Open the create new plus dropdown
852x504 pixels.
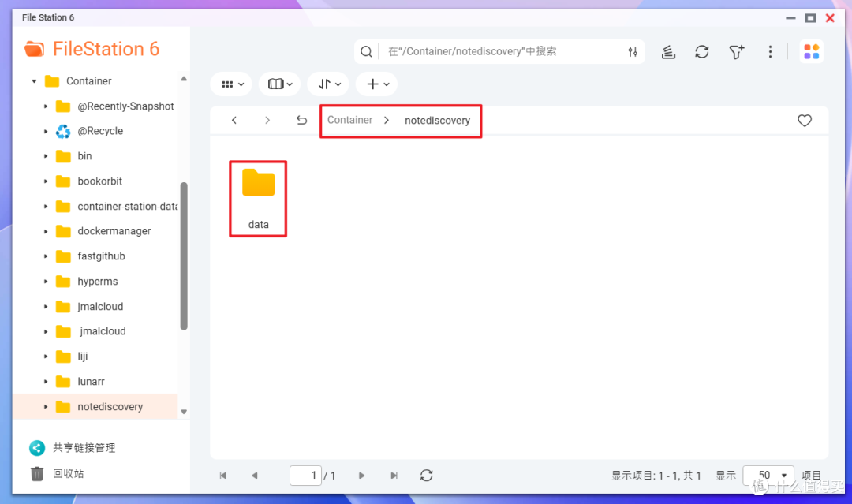point(377,84)
